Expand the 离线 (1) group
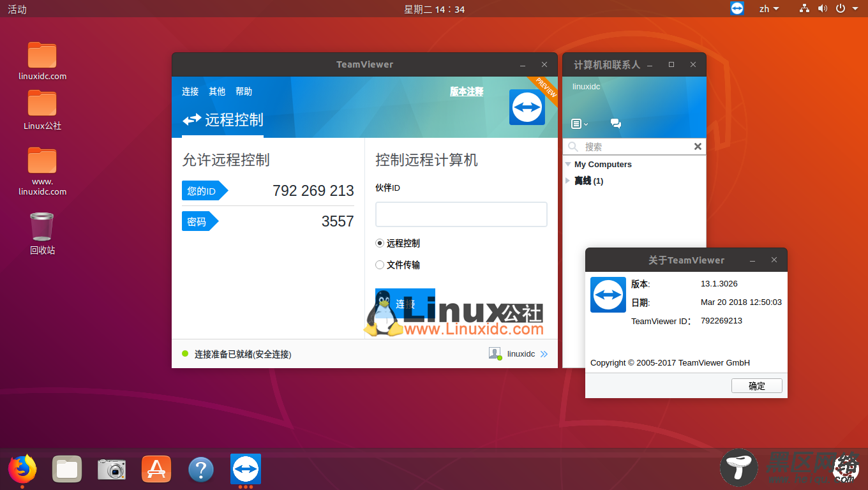Screen dimensions: 868x490 (568, 181)
